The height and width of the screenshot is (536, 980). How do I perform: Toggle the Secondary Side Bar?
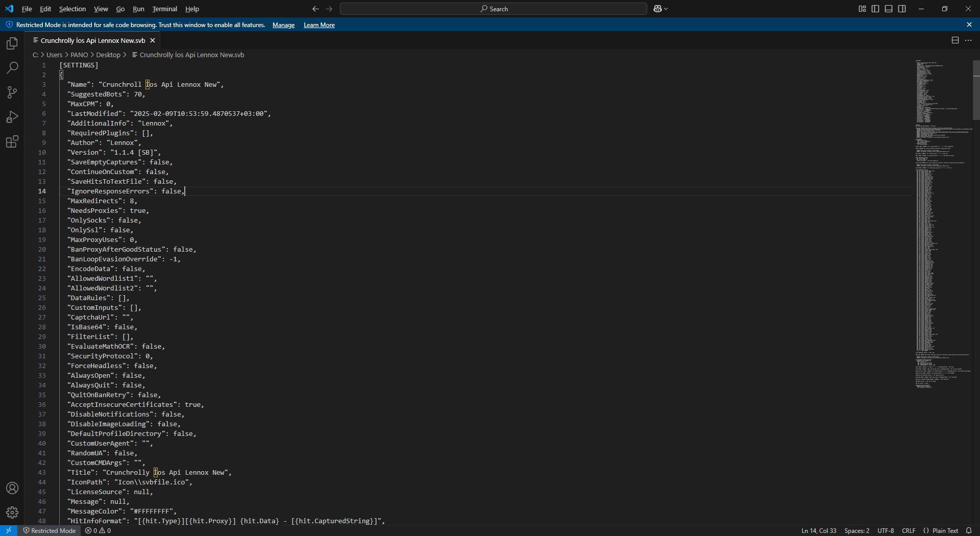(902, 9)
